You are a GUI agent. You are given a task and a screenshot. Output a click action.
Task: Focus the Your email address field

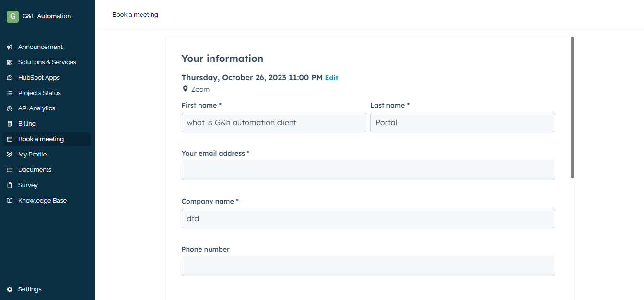coord(368,170)
